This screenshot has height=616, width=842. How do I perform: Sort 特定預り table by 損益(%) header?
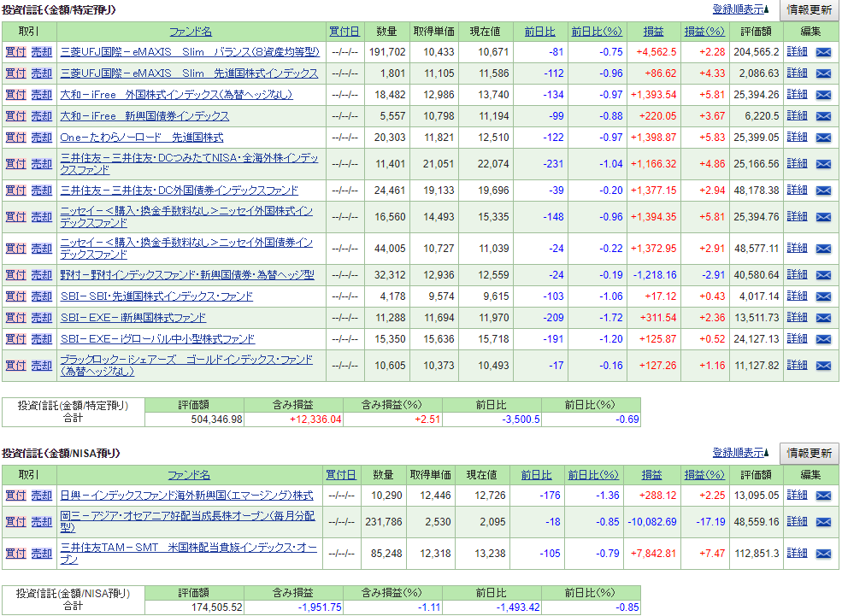(x=704, y=32)
